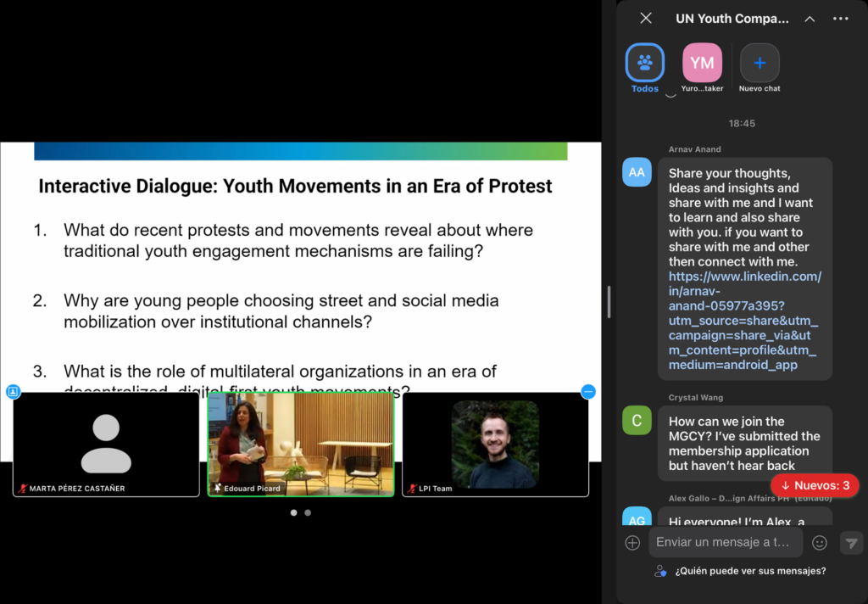Viewport: 868px width, 604px height.
Task: Select the Todos group chat tab
Action: 645,63
